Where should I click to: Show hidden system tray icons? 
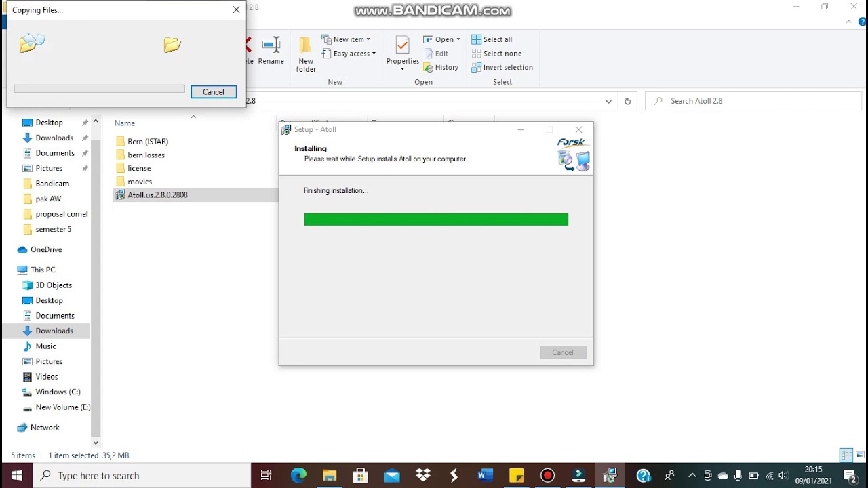pyautogui.click(x=692, y=475)
